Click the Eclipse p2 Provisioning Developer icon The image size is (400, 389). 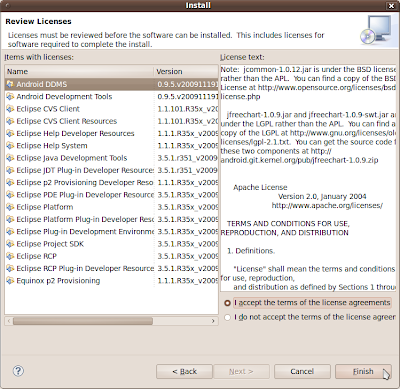[x=10, y=183]
